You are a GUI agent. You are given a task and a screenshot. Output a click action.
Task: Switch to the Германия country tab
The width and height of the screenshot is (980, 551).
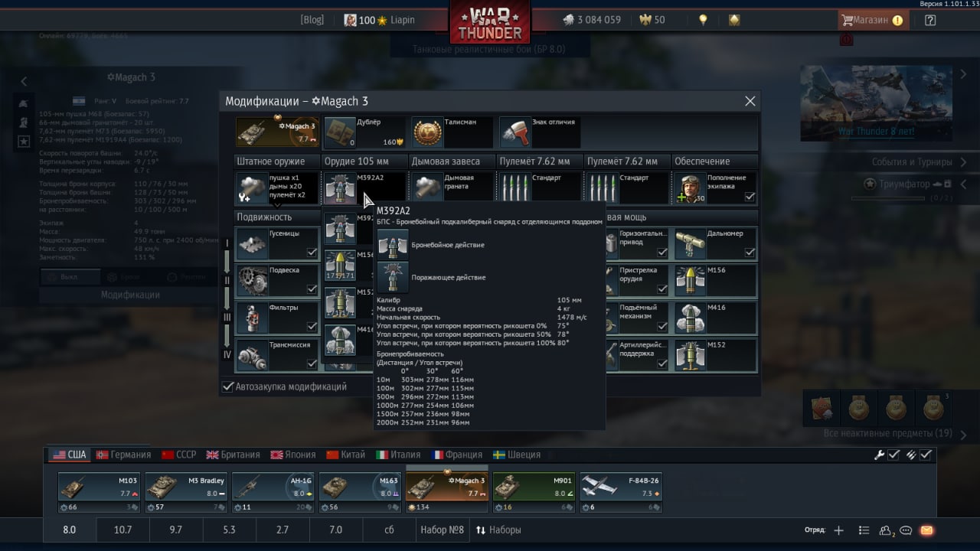pyautogui.click(x=123, y=455)
